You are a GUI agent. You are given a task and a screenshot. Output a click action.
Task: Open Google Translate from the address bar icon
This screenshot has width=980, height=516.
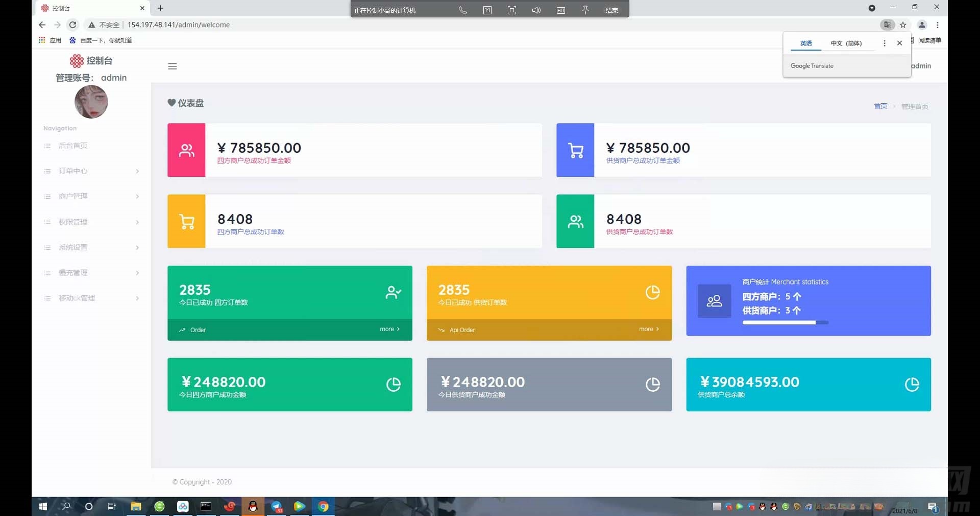887,25
